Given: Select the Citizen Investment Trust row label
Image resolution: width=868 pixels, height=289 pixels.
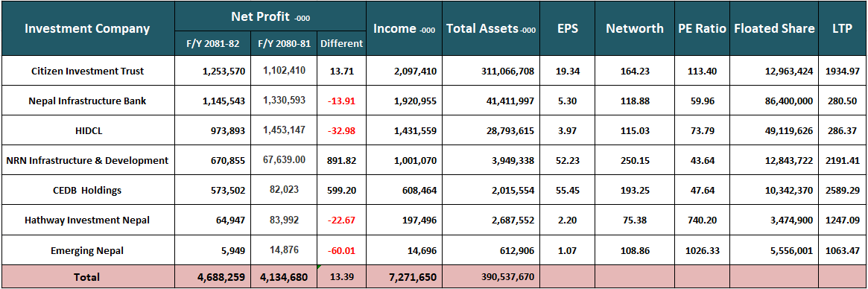Looking at the screenshot, I should [x=87, y=71].
